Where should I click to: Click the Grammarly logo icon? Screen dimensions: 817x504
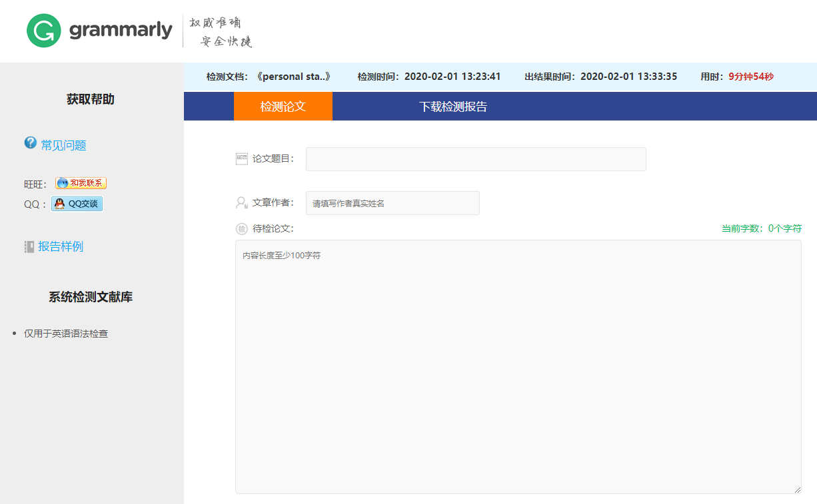(x=44, y=31)
